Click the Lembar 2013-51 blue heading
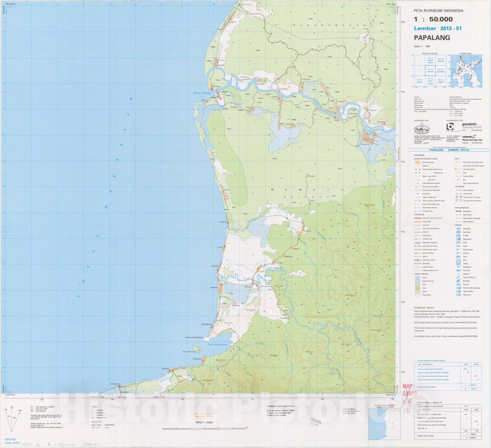The width and height of the screenshot is (491, 448). pos(438,29)
